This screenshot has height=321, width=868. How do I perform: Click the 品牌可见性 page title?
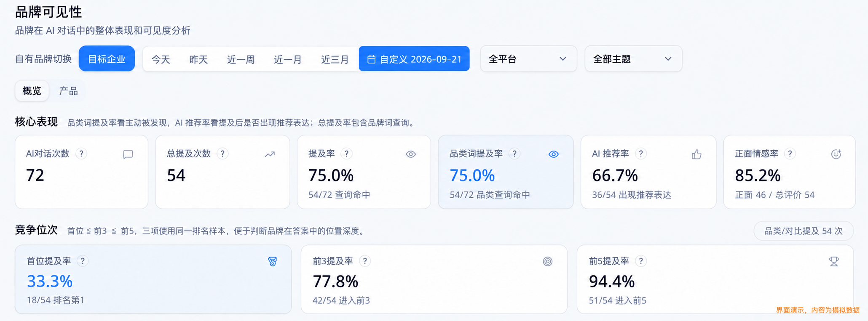point(48,12)
